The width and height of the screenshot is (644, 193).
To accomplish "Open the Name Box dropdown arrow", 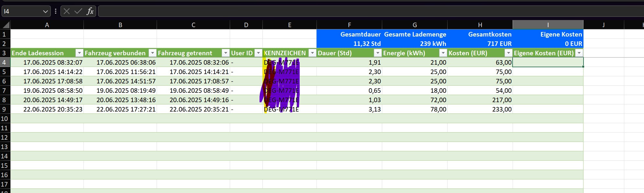I will pos(45,12).
